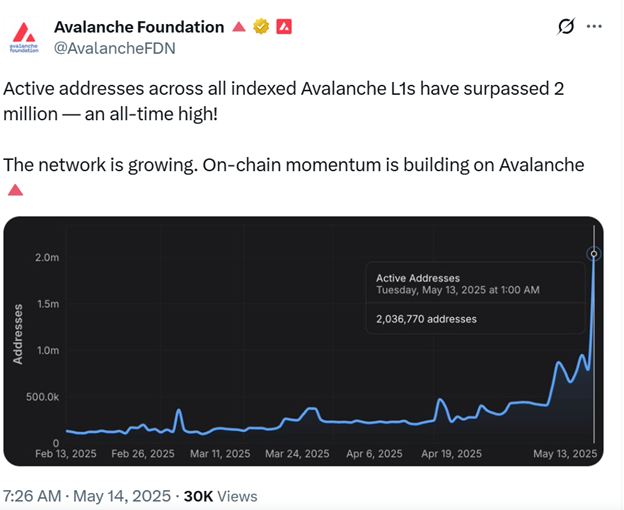The height and width of the screenshot is (510, 624).
Task: Click the red Avalanche affiliate square badge
Action: [x=284, y=27]
